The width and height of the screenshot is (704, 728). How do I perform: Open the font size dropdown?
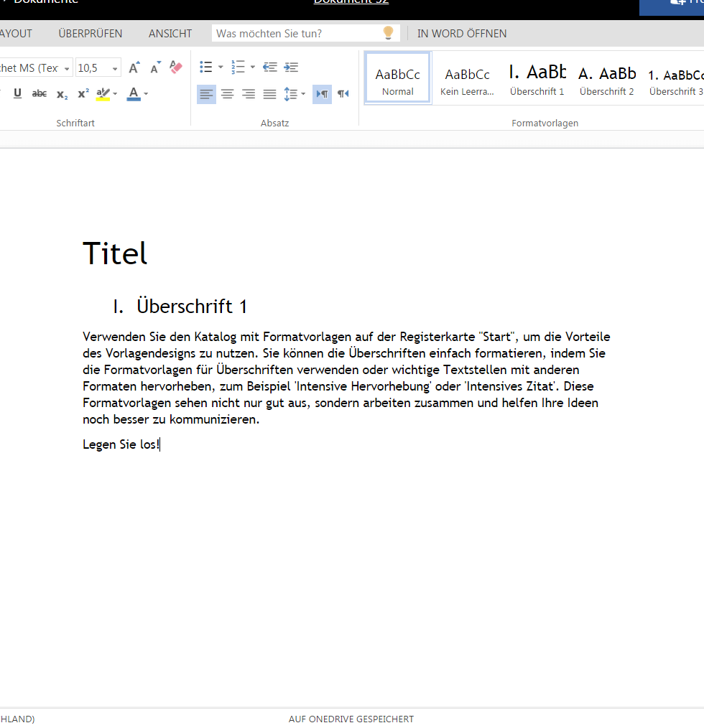115,68
